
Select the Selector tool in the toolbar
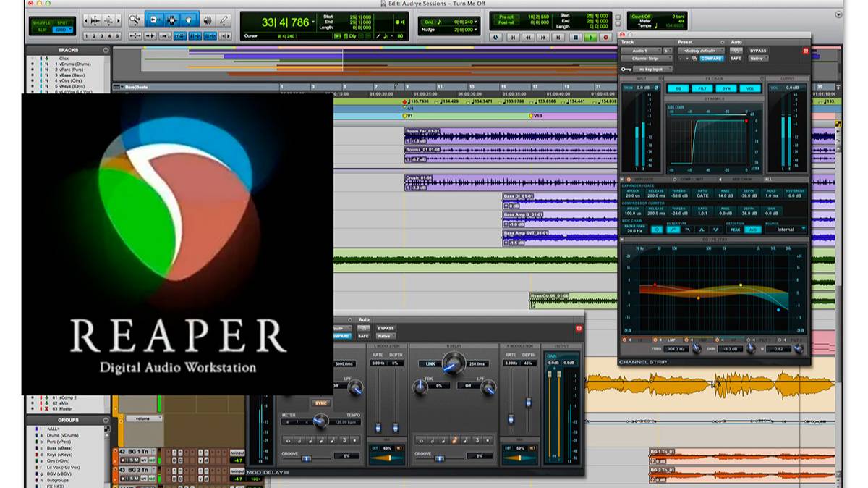[x=171, y=20]
